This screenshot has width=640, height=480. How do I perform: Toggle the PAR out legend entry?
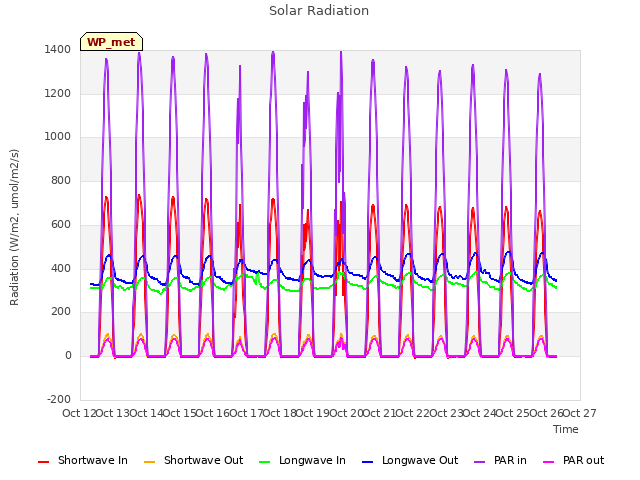pos(573,460)
